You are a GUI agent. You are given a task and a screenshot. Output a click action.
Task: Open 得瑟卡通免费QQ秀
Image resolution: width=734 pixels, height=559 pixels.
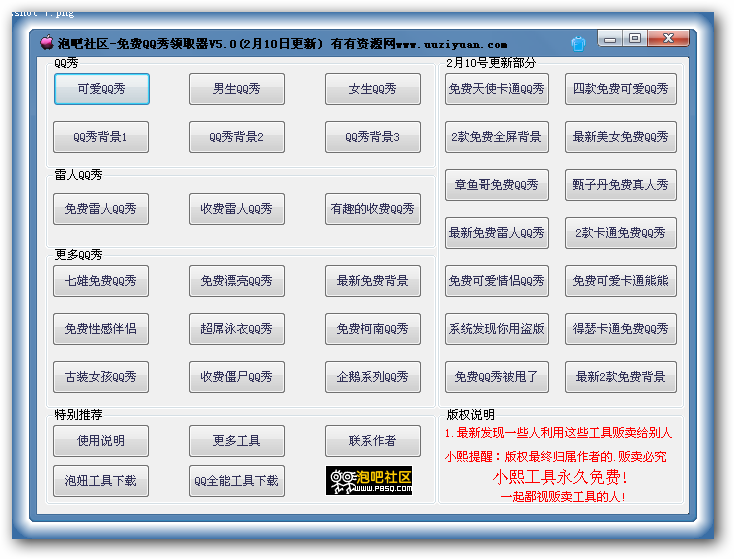click(621, 329)
